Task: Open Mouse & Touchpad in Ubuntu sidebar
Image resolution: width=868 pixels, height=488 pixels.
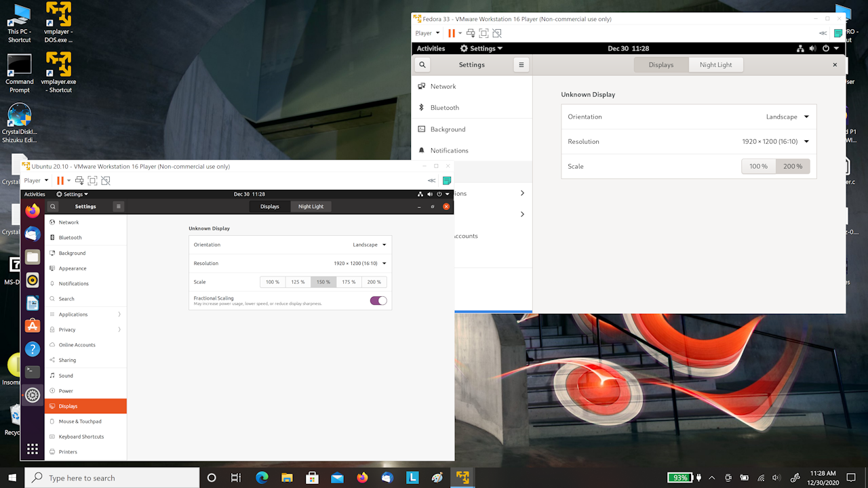Action: tap(85, 422)
